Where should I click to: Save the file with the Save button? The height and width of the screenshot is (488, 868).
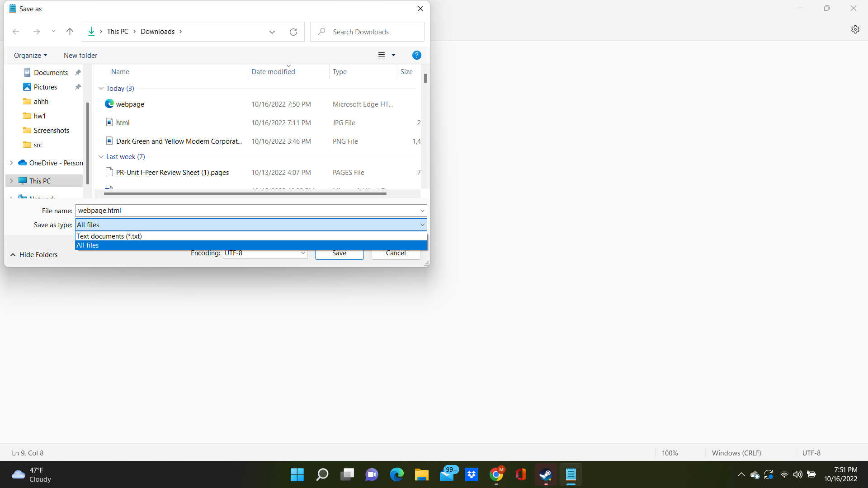(339, 253)
